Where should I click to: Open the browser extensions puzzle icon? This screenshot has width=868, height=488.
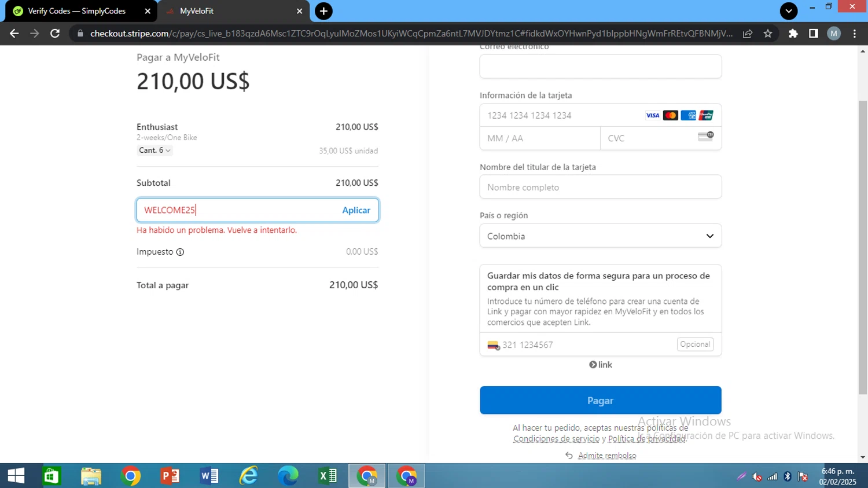point(793,34)
